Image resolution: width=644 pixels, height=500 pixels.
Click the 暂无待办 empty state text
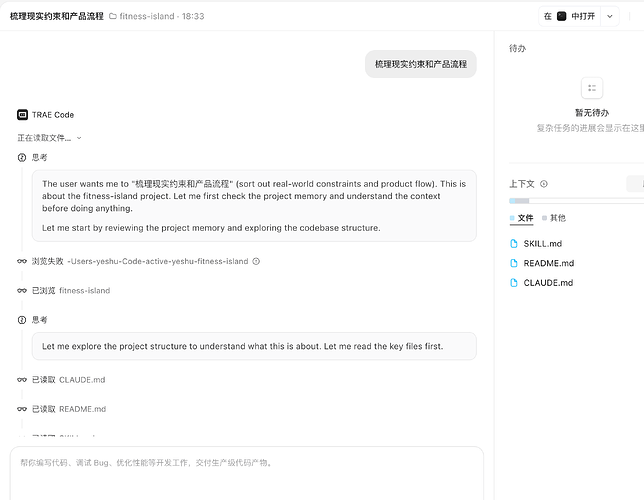point(592,113)
